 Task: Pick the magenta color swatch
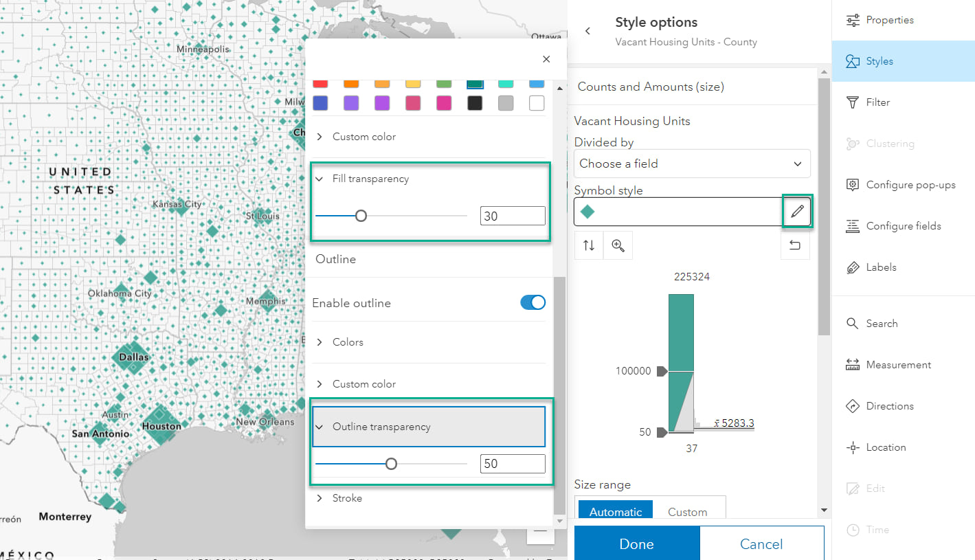pos(444,103)
